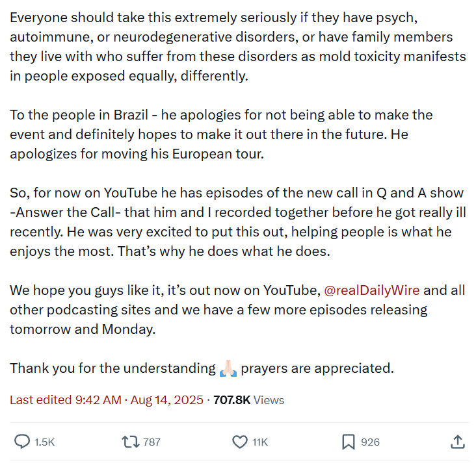The image size is (476, 469).
Task: Bookmark this post with the bookmark icon
Action: 349,442
